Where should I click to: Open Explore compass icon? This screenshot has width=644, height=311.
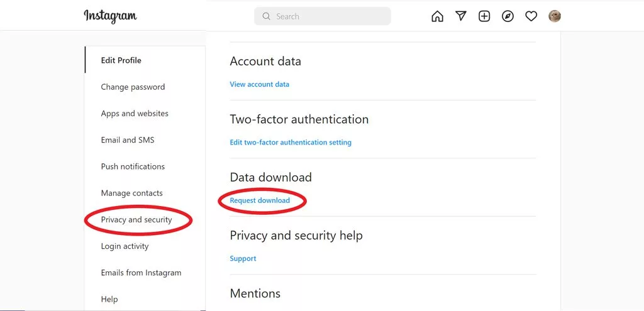click(508, 16)
